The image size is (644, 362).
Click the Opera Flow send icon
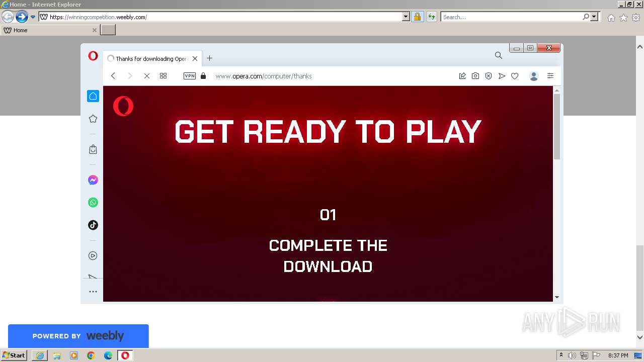(501, 76)
